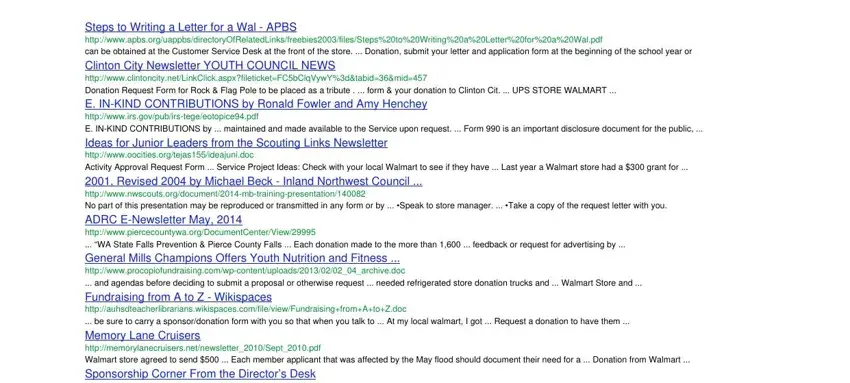The image size is (850, 383).
Task: Open ADRC E-Newsletter May, 2014 link
Action: [x=163, y=220]
